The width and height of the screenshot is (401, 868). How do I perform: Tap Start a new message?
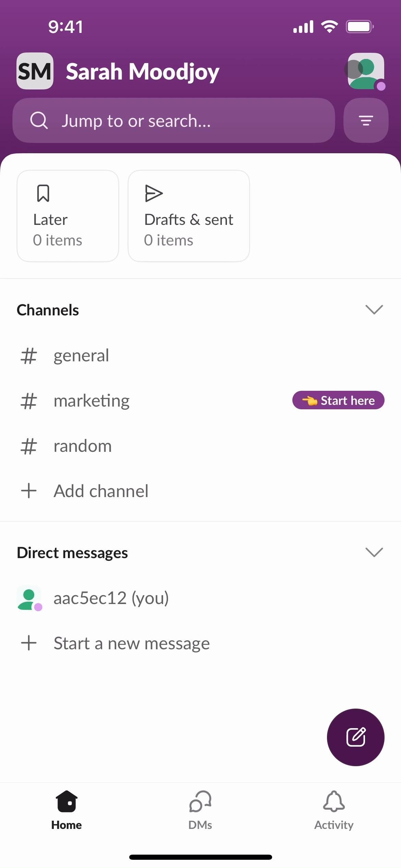tap(132, 643)
